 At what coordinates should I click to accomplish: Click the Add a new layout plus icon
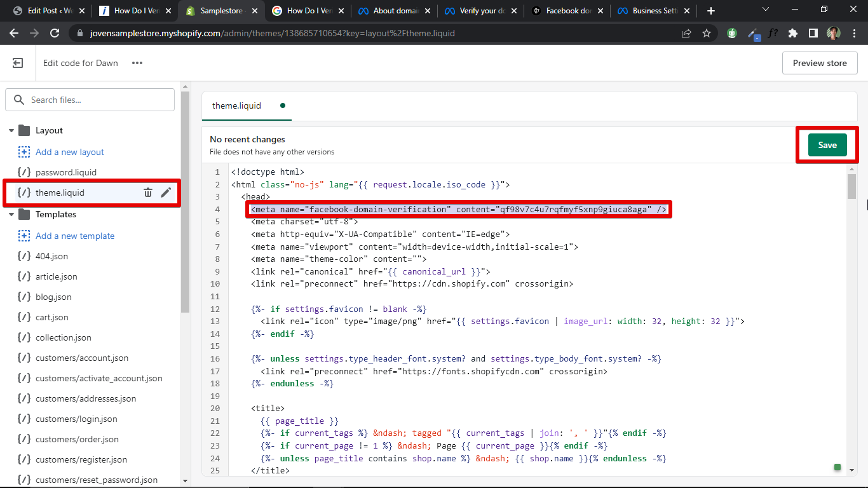24,152
